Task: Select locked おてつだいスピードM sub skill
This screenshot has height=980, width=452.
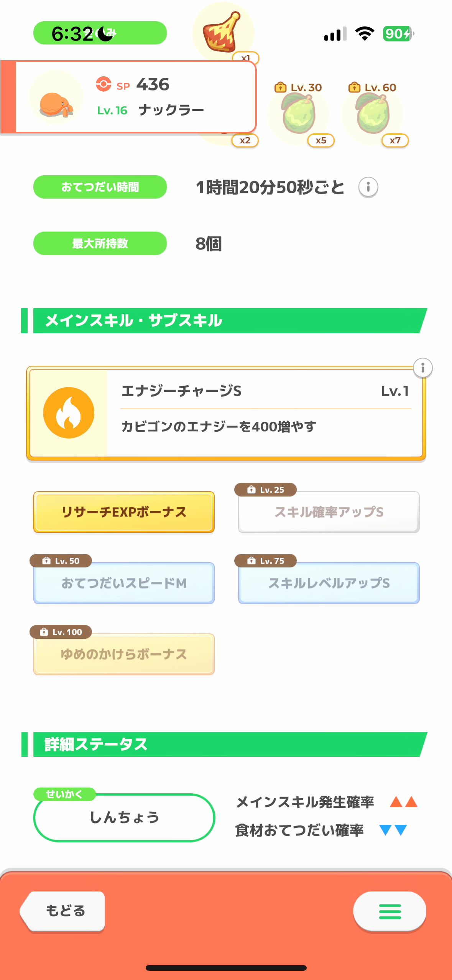Action: [x=124, y=583]
